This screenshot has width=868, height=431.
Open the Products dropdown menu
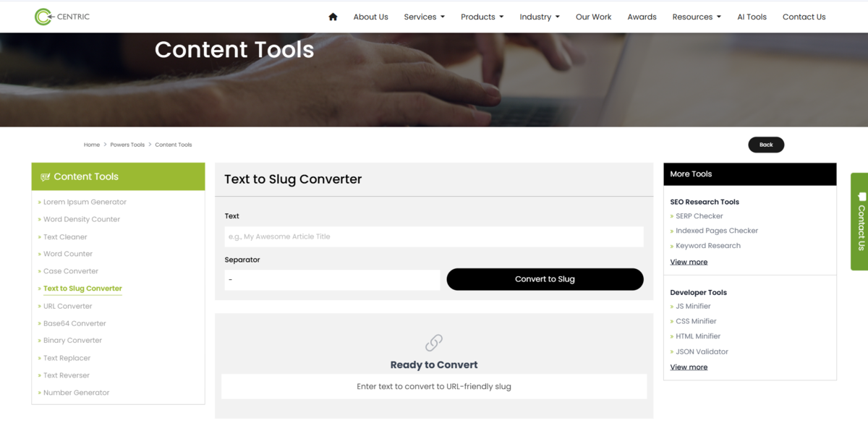[x=482, y=17]
